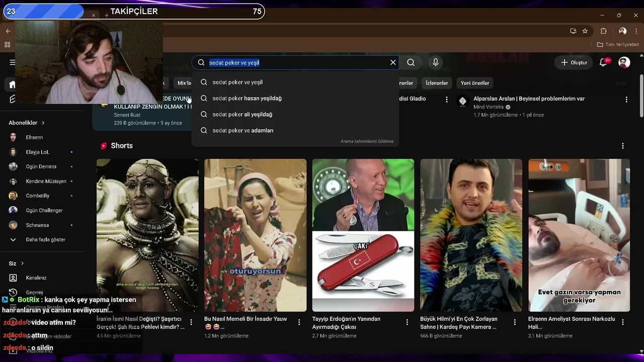Bookmark this page with the star icon

(x=585, y=31)
